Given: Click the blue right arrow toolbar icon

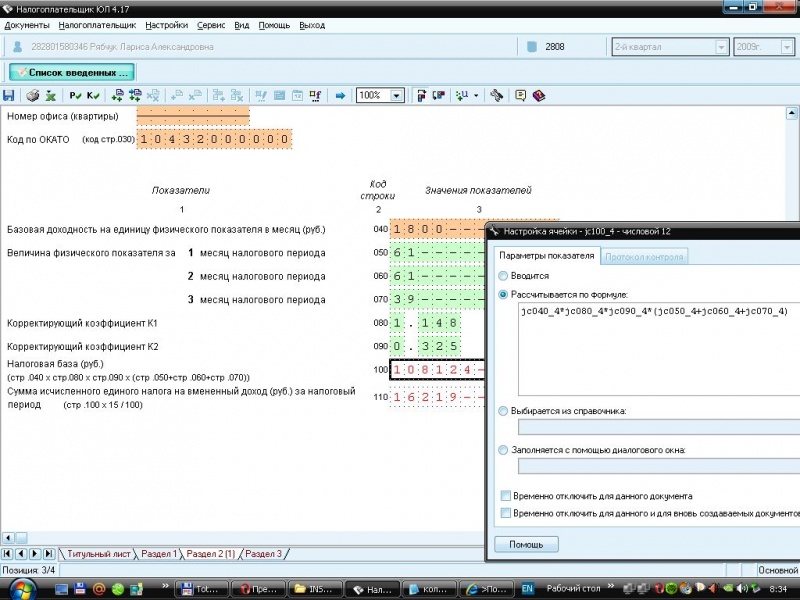Looking at the screenshot, I should point(340,95).
